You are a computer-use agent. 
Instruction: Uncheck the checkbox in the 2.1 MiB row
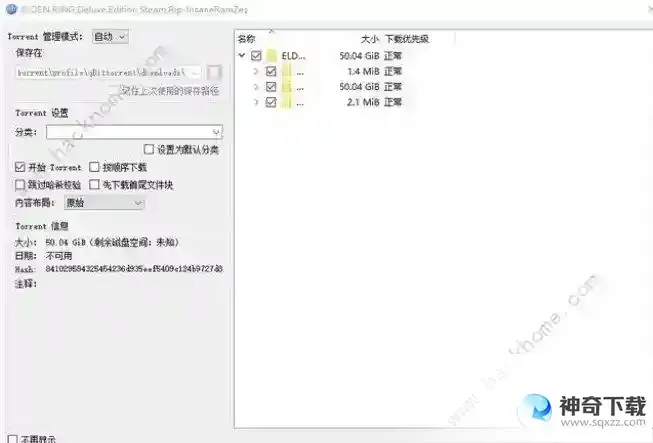click(271, 102)
